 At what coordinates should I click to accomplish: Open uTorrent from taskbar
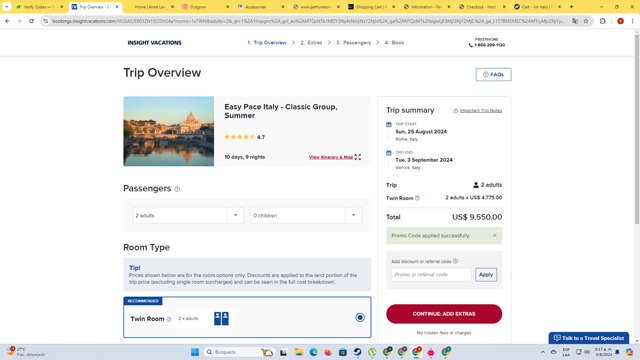pos(372,352)
